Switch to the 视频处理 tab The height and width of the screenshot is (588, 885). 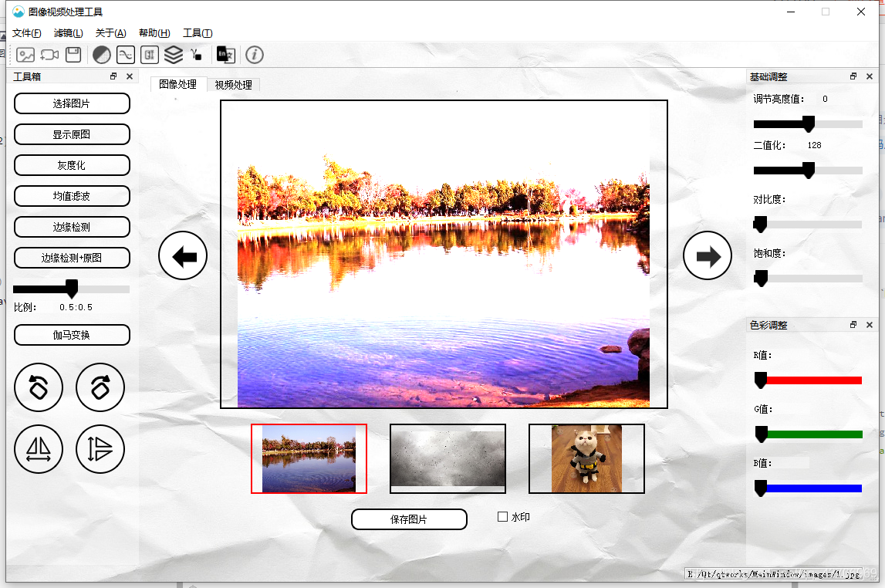233,85
